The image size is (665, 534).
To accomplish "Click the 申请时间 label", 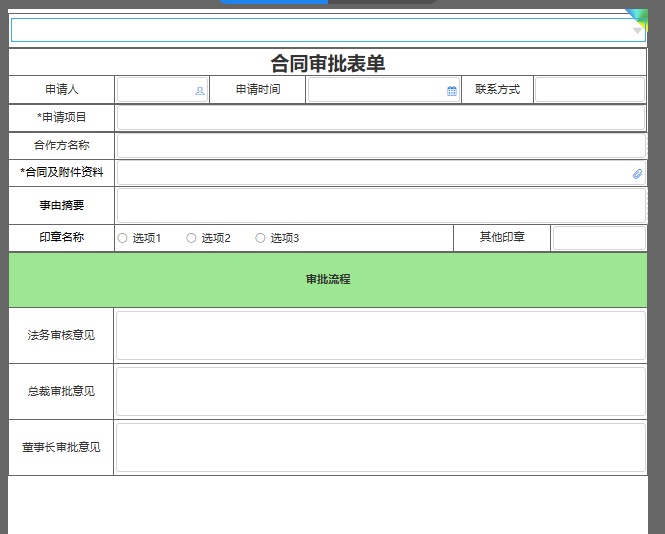I will (x=258, y=89).
